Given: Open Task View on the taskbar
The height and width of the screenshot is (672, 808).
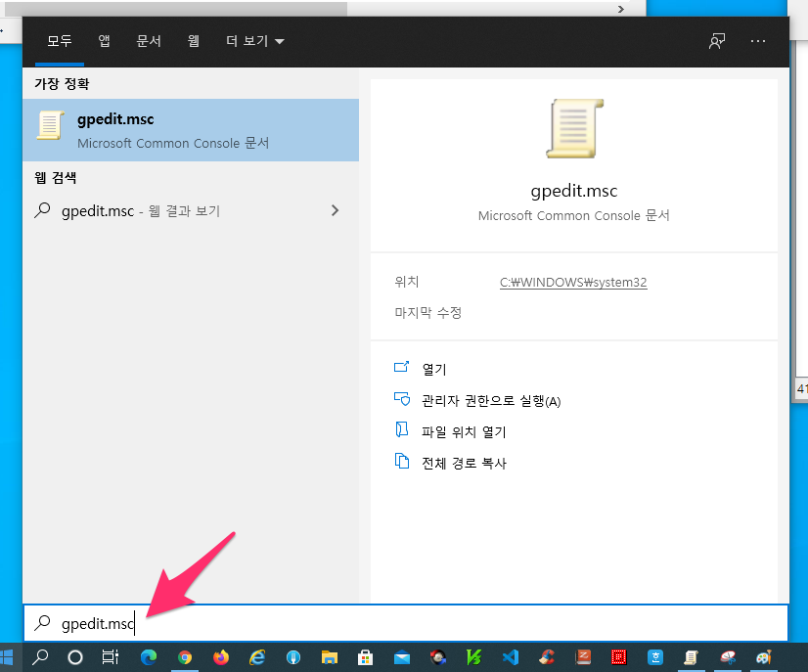Looking at the screenshot, I should tap(111, 657).
